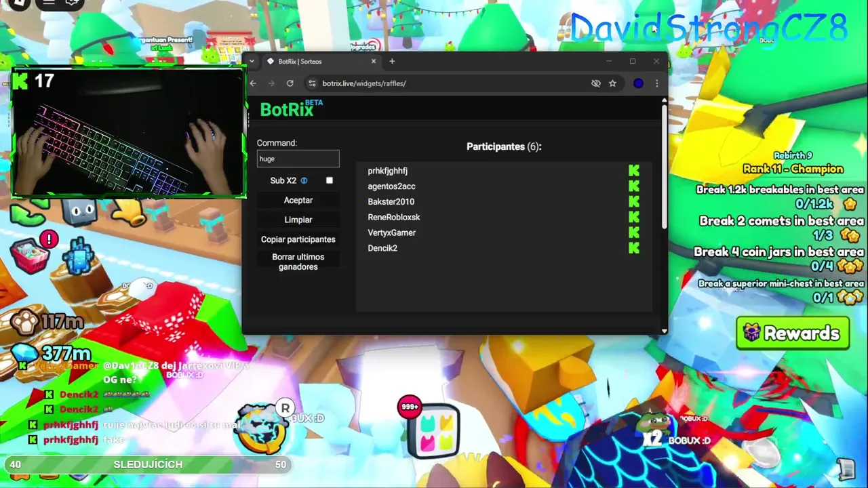
Task: Select participant ReneRobloxsk
Action: pyautogui.click(x=394, y=217)
